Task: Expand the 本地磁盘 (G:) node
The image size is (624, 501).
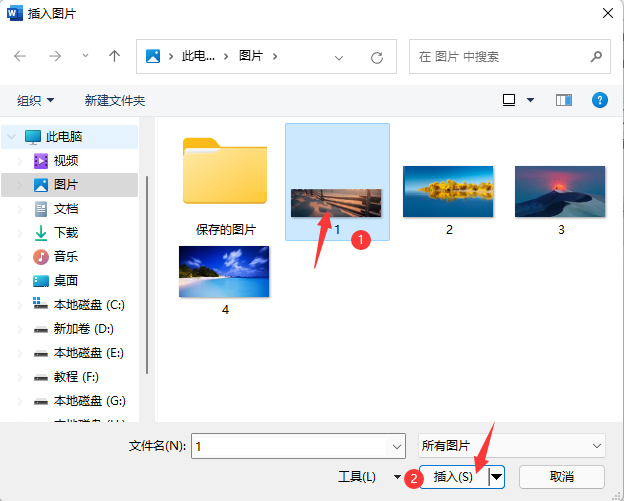Action: pyautogui.click(x=19, y=401)
